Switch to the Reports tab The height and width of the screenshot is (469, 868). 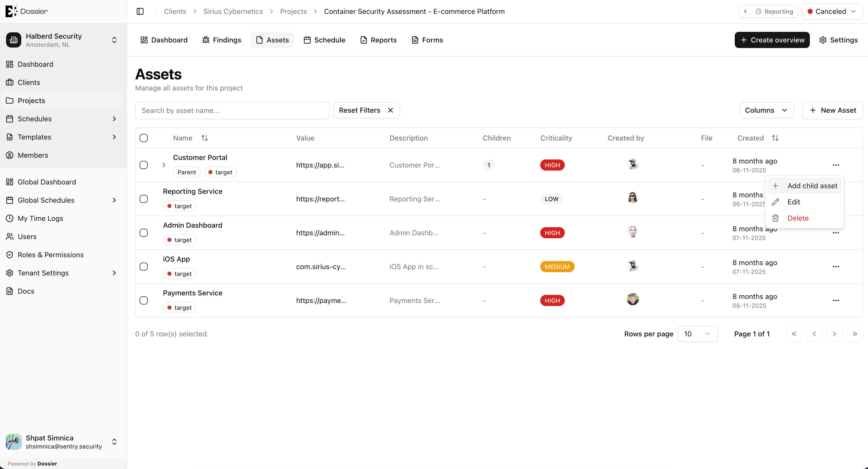pos(378,40)
